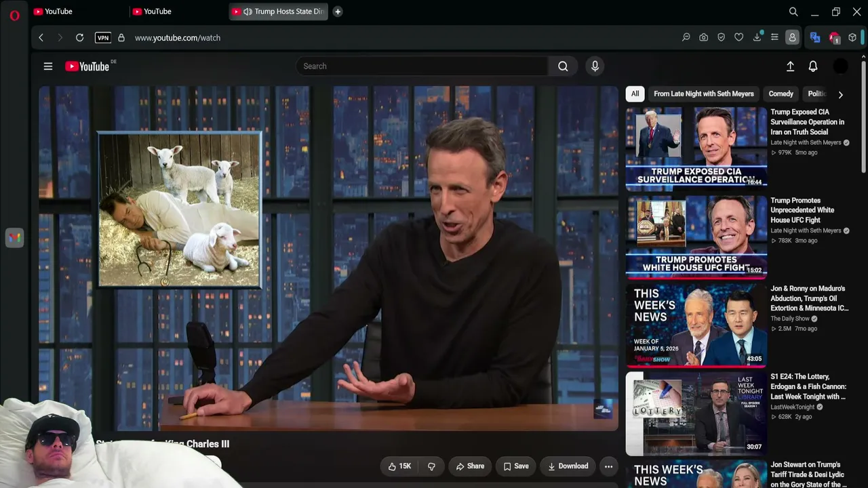
Task: Mute the audio-playing Trump Hosts State Dinner tab
Action: coord(248,12)
